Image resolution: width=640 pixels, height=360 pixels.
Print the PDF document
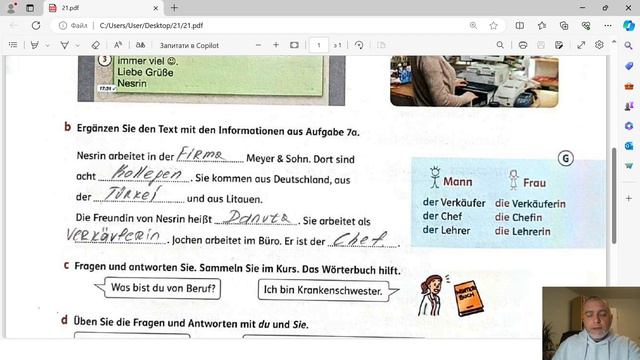tap(523, 45)
